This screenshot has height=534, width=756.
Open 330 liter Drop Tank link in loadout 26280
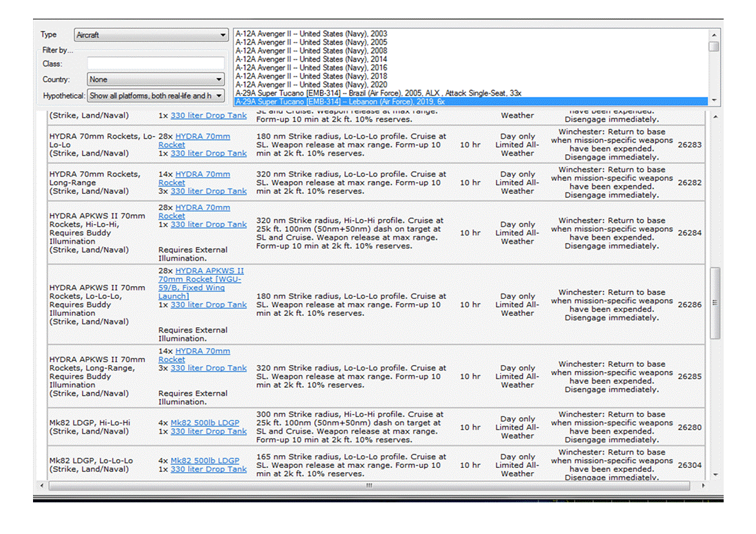(x=209, y=432)
